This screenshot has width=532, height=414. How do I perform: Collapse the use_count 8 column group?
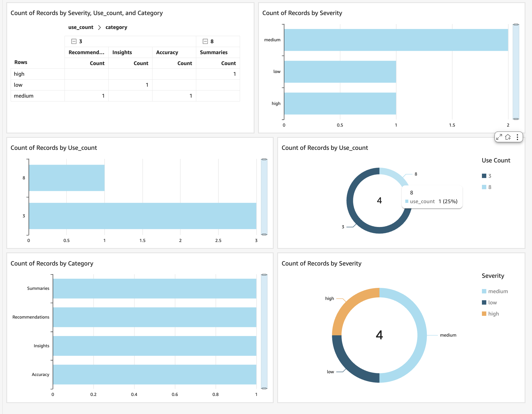pyautogui.click(x=205, y=41)
